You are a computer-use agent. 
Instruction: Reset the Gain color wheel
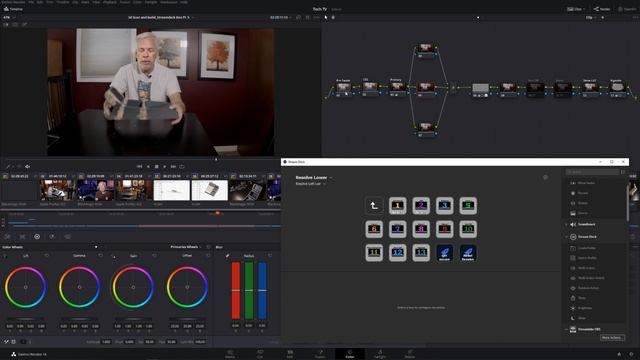tap(154, 256)
